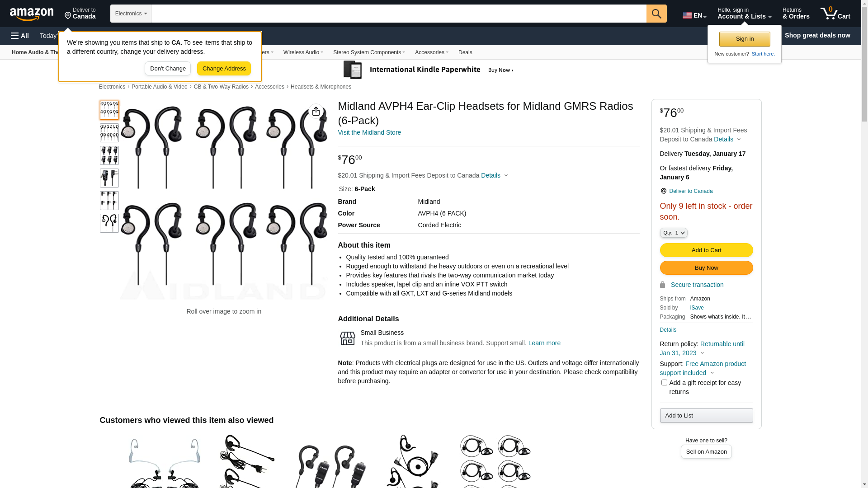Open the shopping cart icon
The width and height of the screenshot is (868, 488).
tap(835, 14)
